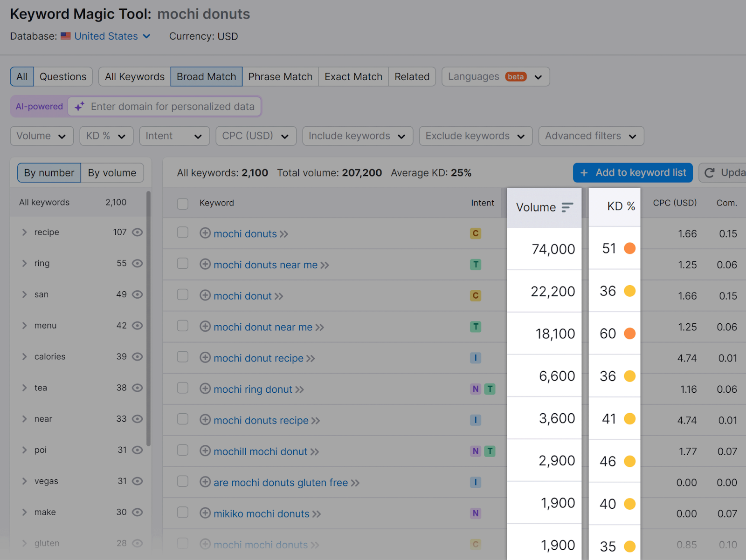This screenshot has width=746, height=560.
Task: Click the orange KD dot for "mochi donuts"
Action: 630,248
